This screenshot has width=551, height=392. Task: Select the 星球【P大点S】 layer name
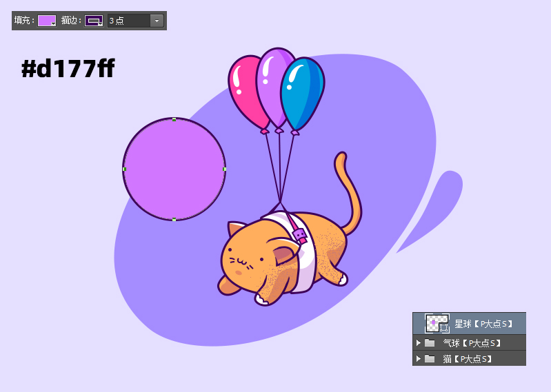pos(484,324)
